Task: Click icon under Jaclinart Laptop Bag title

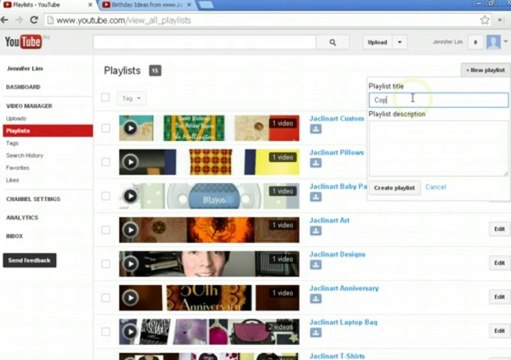Action: pyautogui.click(x=316, y=333)
